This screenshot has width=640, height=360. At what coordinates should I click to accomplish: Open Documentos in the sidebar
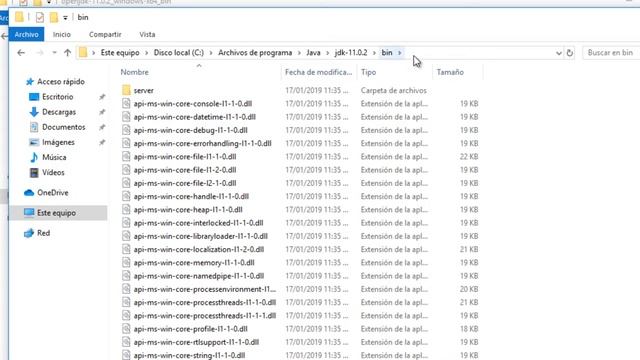[x=64, y=127]
